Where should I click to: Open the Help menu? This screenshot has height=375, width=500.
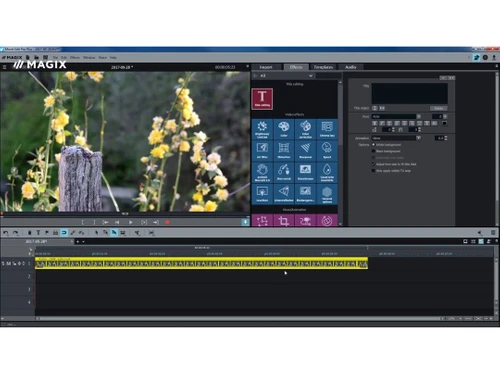click(113, 58)
